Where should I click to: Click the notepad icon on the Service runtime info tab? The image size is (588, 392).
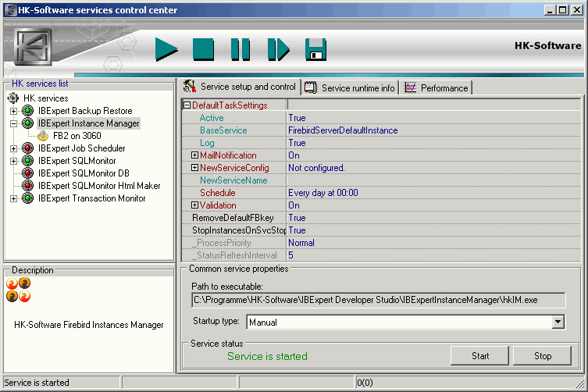[311, 87]
